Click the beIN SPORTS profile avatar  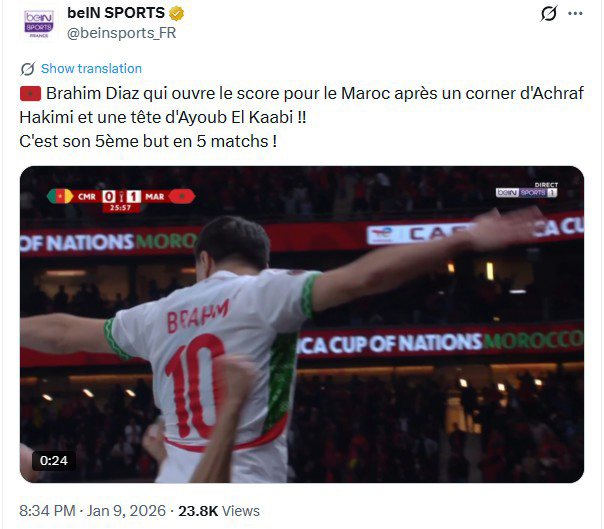[x=39, y=24]
